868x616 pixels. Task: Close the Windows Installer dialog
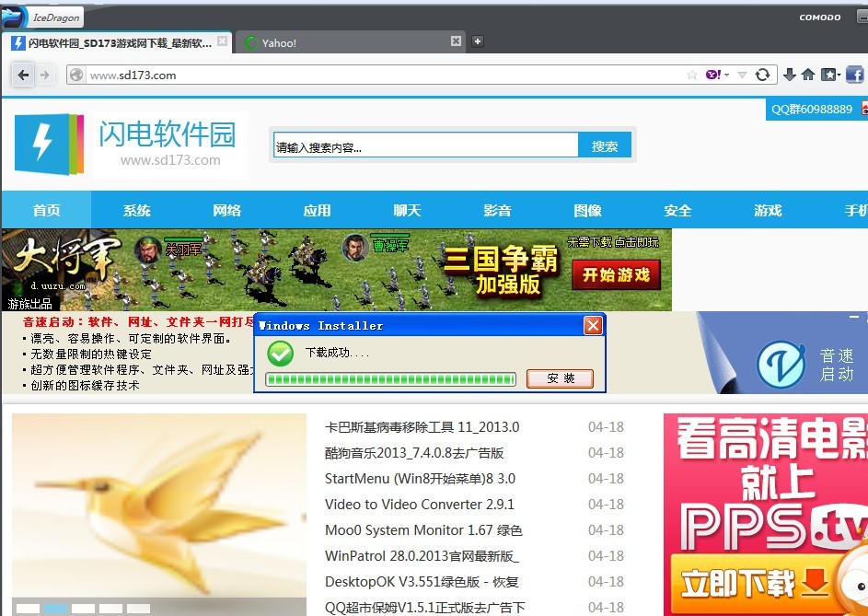point(593,325)
